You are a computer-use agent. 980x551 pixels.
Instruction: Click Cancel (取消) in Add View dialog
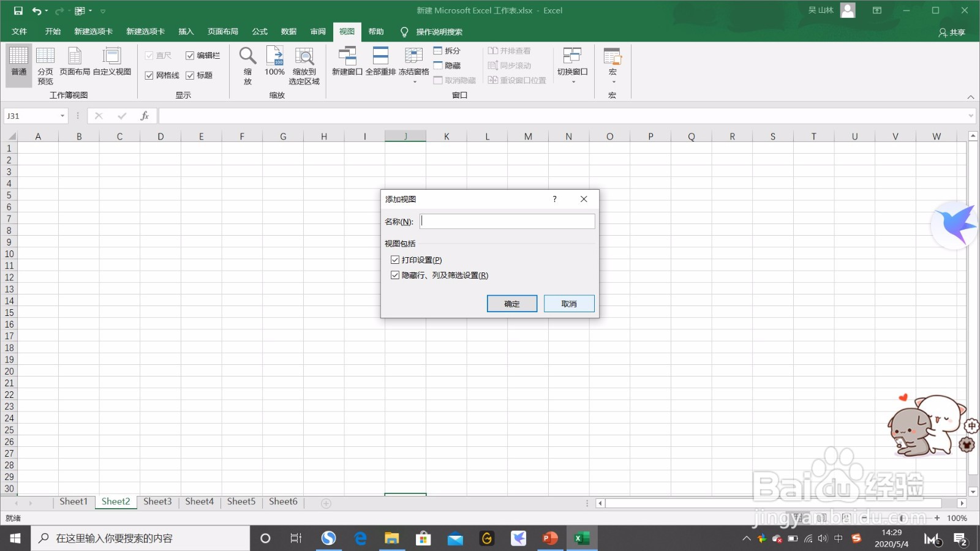569,304
